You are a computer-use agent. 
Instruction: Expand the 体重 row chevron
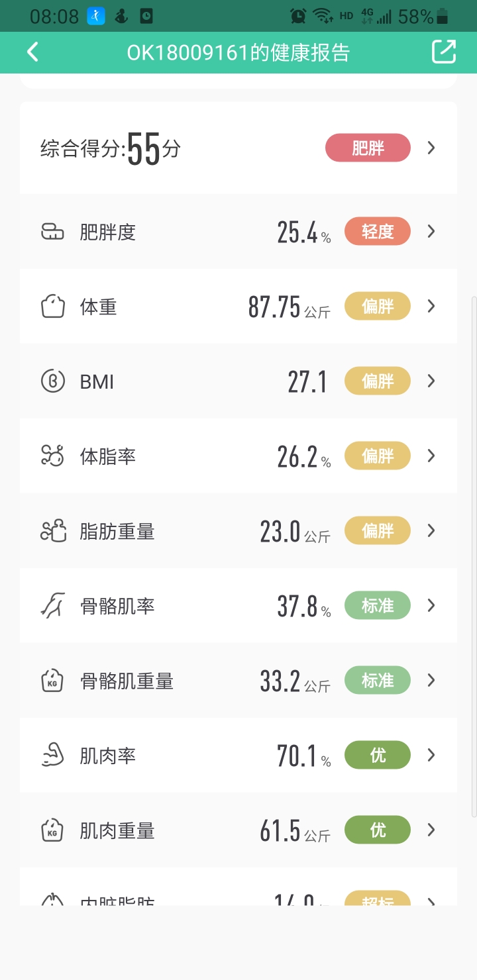(431, 306)
